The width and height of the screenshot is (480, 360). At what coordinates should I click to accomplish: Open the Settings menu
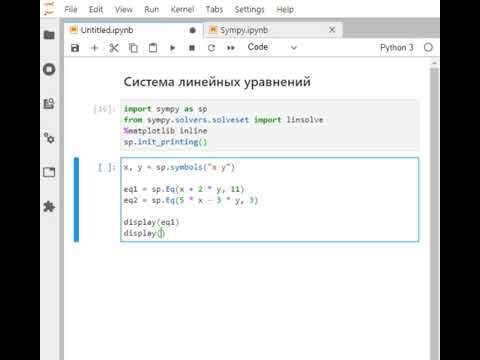point(249,9)
